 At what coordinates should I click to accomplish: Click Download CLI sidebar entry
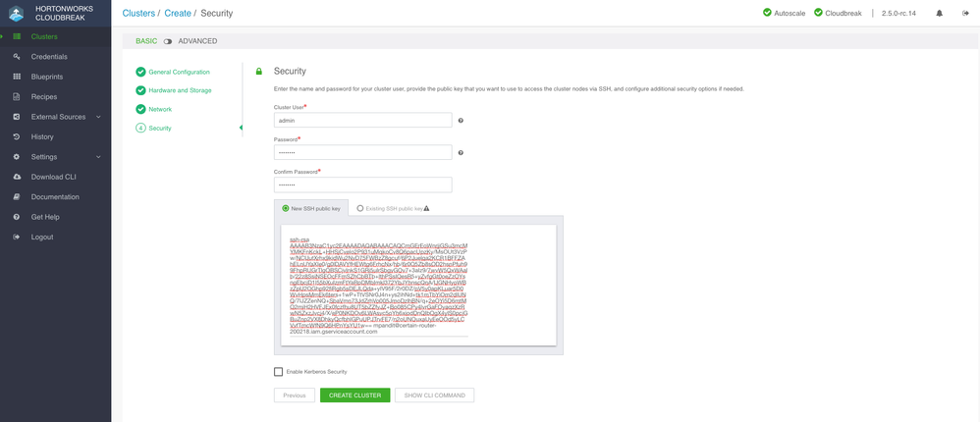point(56,177)
